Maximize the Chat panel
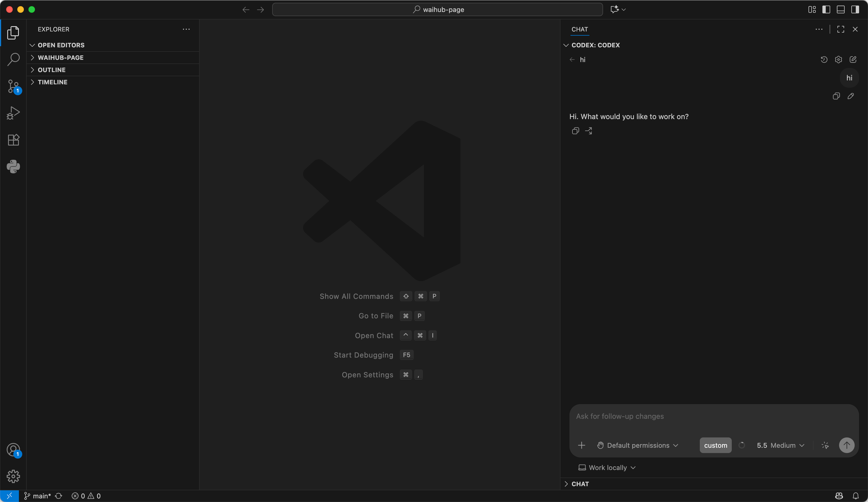This screenshot has width=868, height=502. point(840,29)
